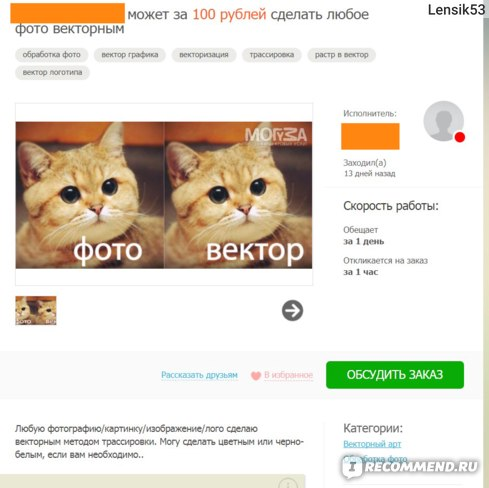Viewport: 489px width, 488px height.
Task: Click the red offline status dot
Action: click(x=460, y=137)
